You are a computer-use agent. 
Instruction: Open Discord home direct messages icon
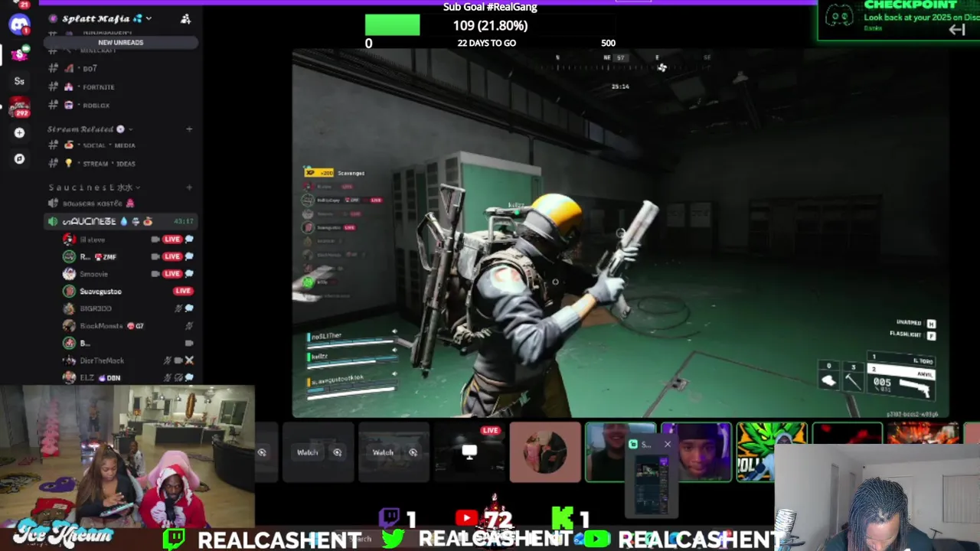click(19, 23)
